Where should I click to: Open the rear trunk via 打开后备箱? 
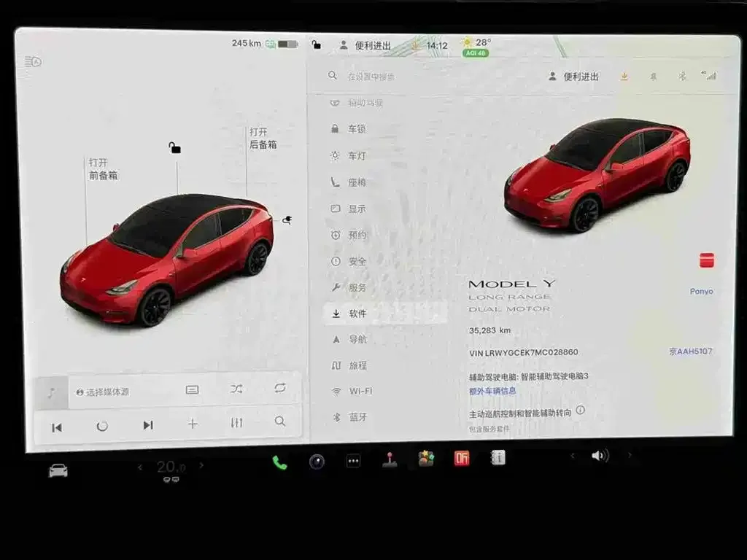[263, 138]
